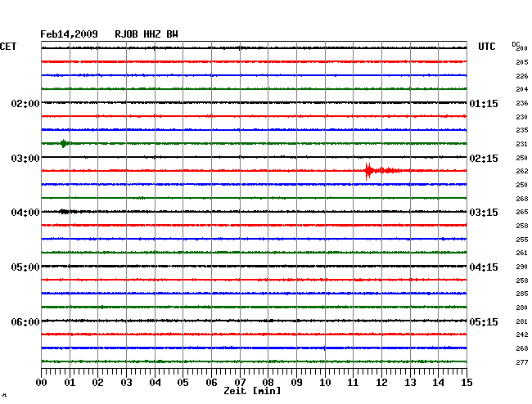This screenshot has width=532, height=404.
Task: Click DC value 261
Action: [x=522, y=253]
